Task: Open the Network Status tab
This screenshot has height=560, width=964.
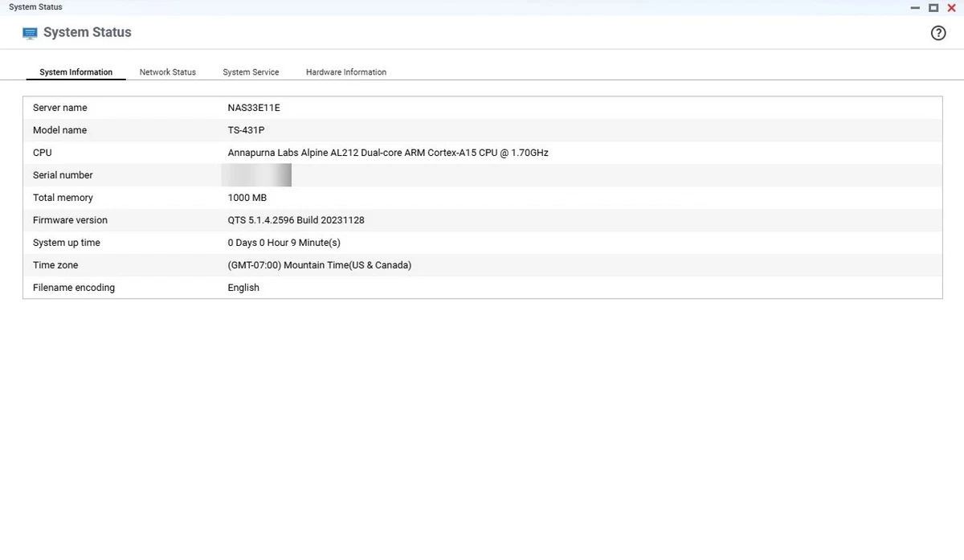Action: click(168, 72)
